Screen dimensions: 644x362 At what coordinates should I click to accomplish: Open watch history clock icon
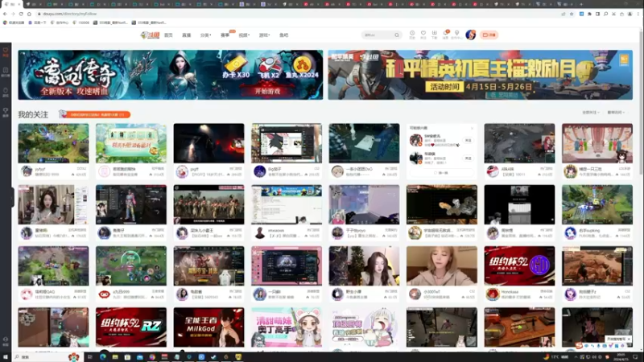[x=412, y=35]
